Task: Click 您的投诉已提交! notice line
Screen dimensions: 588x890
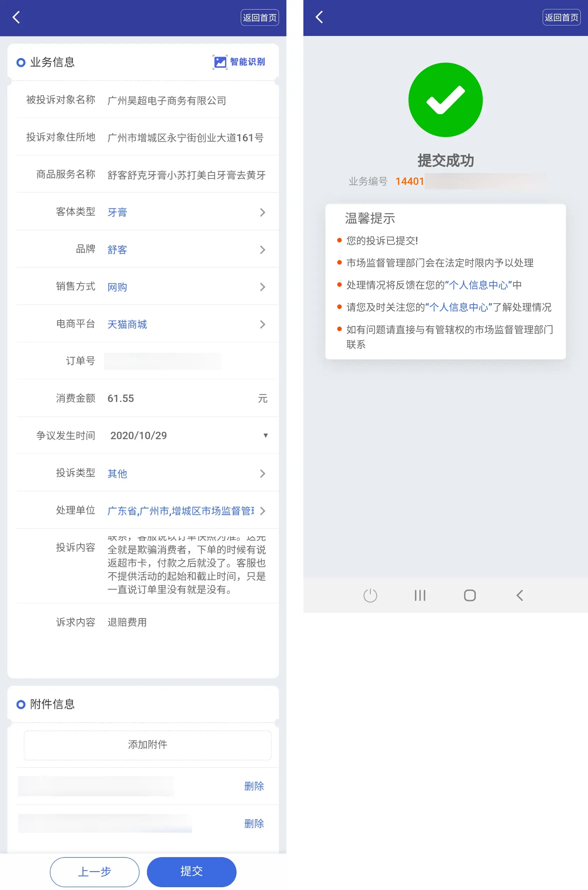Action: point(382,241)
